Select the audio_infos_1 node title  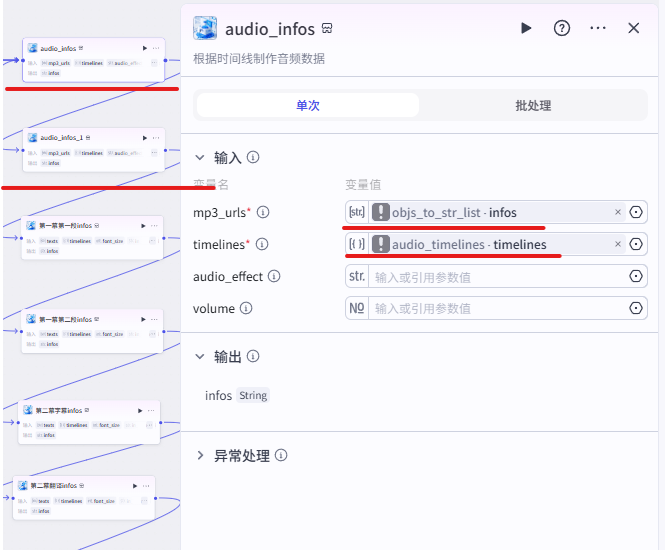(x=62, y=138)
